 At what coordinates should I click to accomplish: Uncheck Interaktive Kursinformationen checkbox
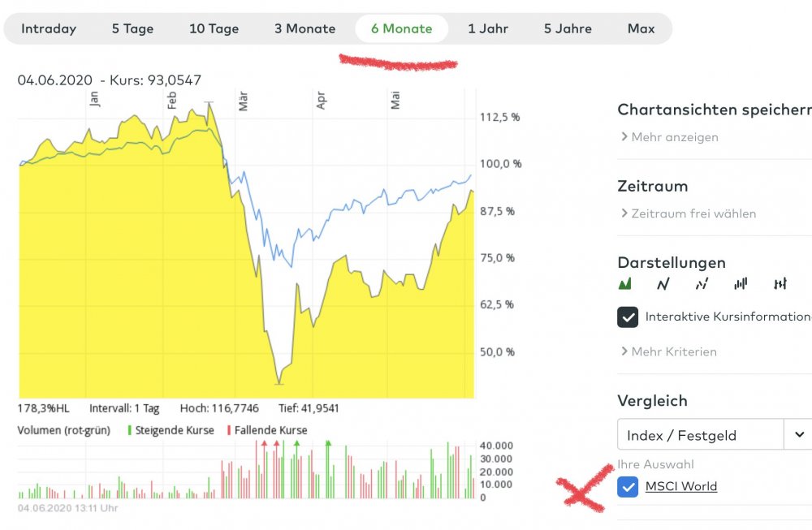coord(628,317)
